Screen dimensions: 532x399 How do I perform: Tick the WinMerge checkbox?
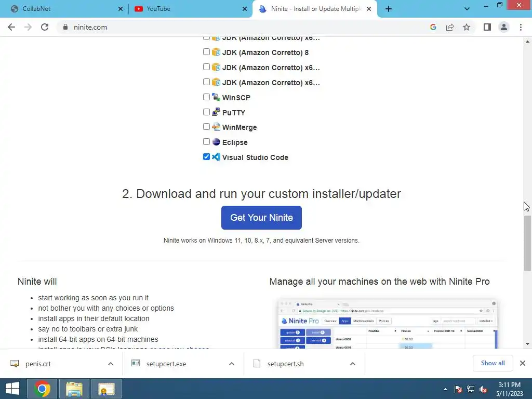pos(206,127)
